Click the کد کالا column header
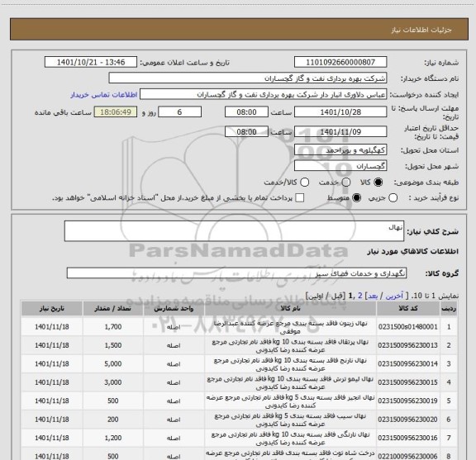 point(408,309)
